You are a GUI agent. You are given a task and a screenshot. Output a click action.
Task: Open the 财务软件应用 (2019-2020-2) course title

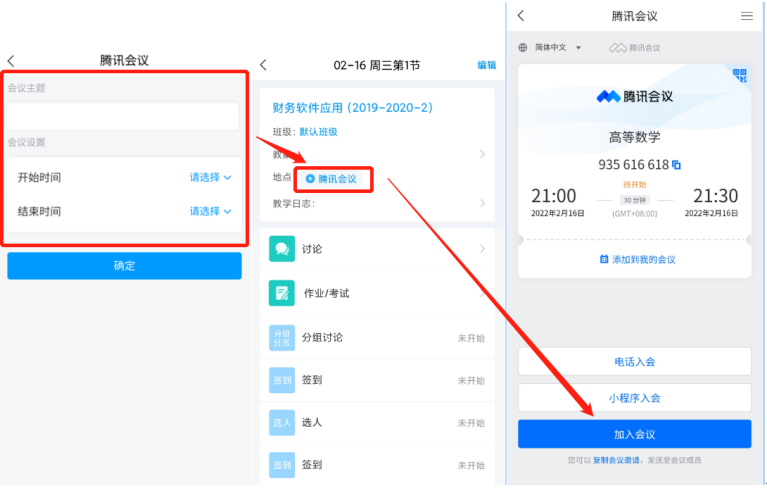tap(352, 108)
